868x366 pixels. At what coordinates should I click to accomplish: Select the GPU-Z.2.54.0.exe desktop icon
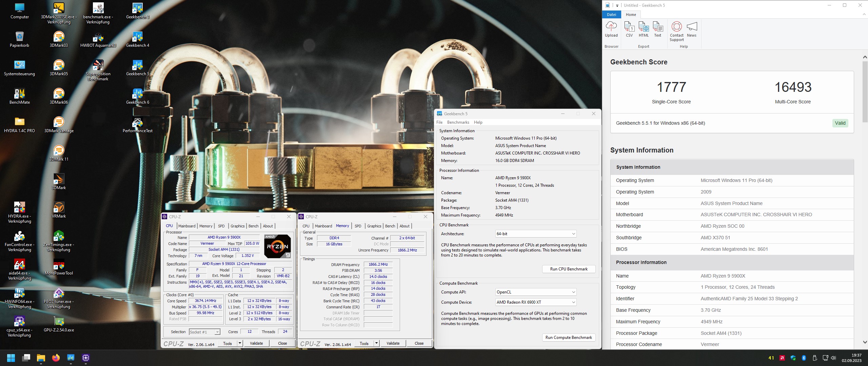pos(59,324)
